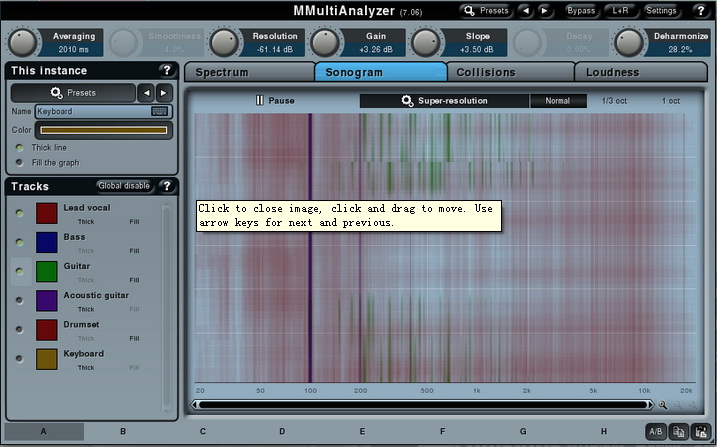The height and width of the screenshot is (447, 717).
Task: Select 1/3 oct resolution mode
Action: click(614, 101)
